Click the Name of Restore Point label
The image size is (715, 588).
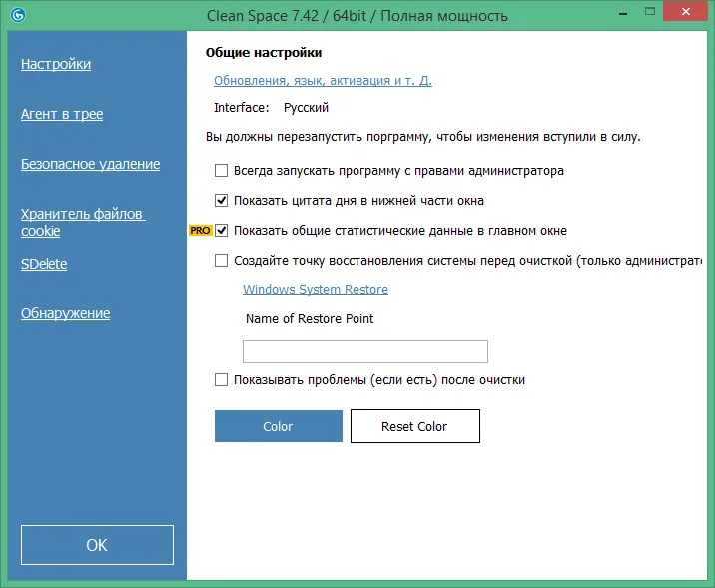coord(310,319)
